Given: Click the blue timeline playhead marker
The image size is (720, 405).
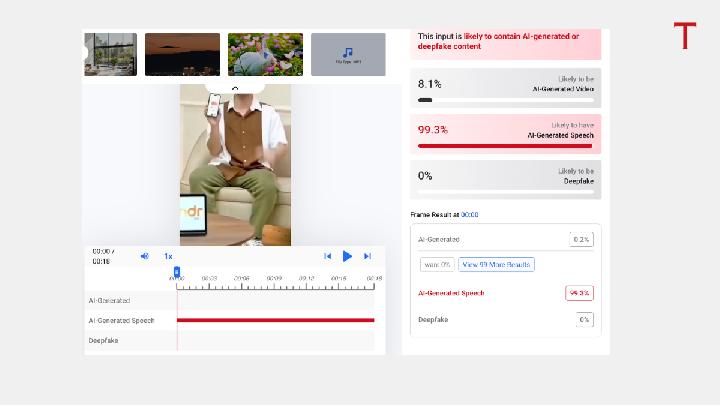Looking at the screenshot, I should tap(177, 272).
